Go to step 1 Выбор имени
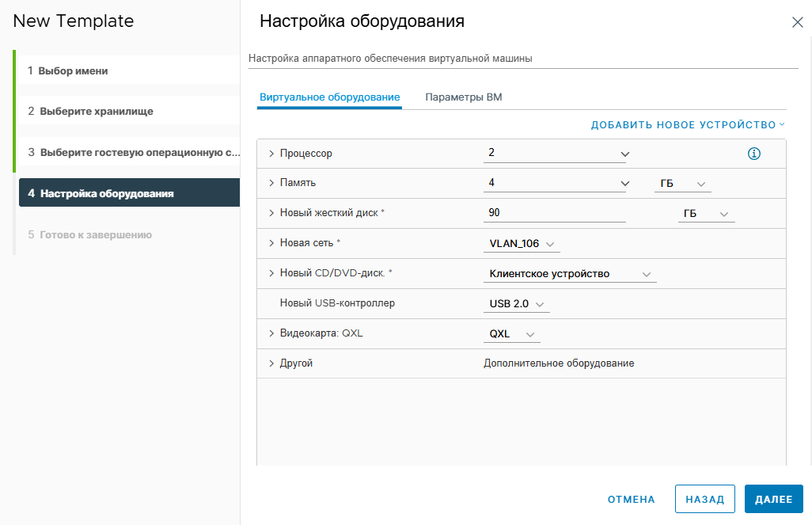This screenshot has height=525, width=812. click(x=130, y=70)
